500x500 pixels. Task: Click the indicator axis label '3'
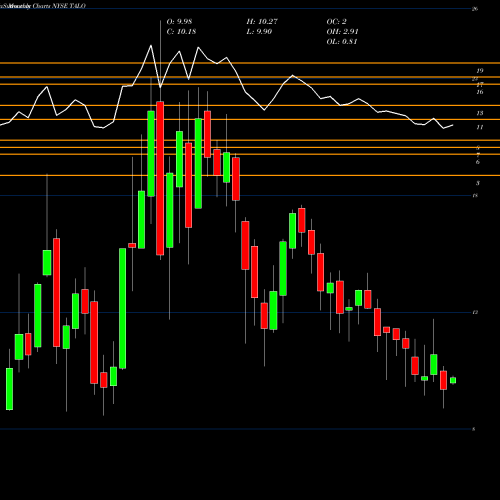pyautogui.click(x=478, y=183)
